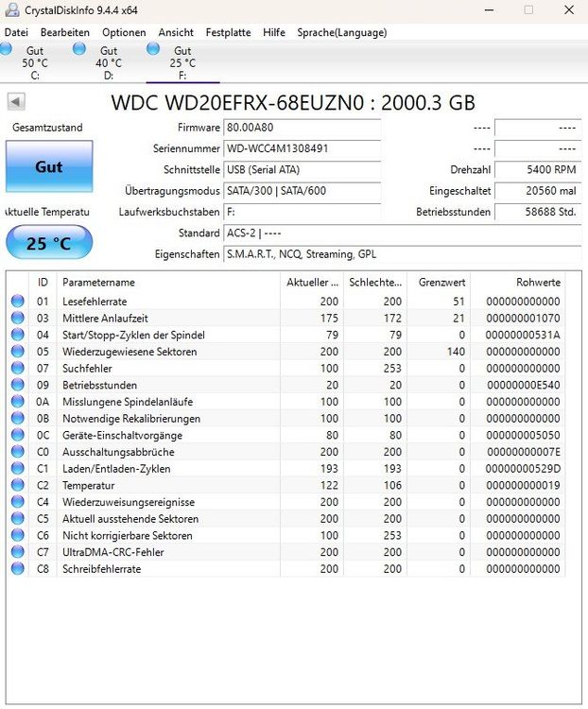This screenshot has height=709, width=588.
Task: Click the Schlechte... column header
Action: [375, 282]
